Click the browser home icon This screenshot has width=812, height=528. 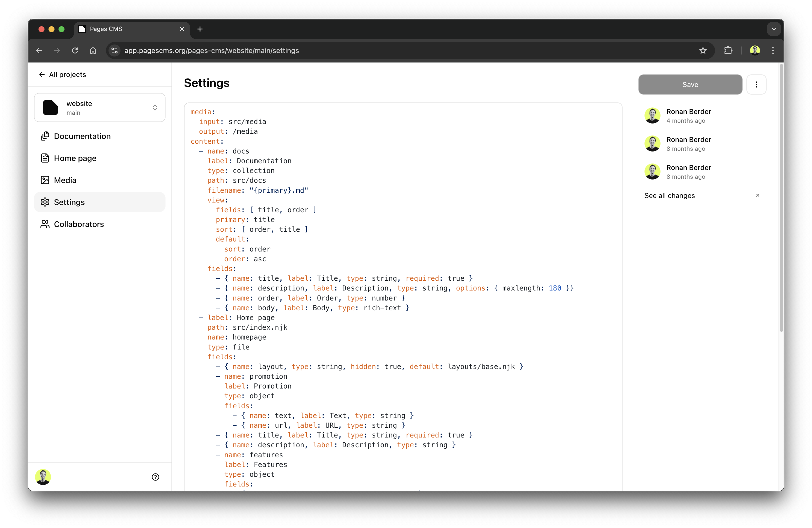pos(93,50)
